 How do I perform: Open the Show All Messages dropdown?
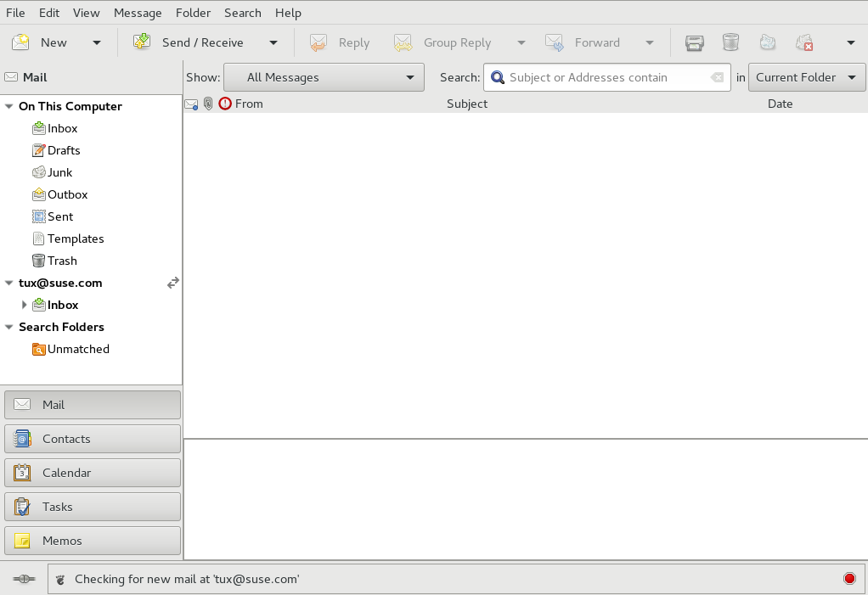pos(324,77)
